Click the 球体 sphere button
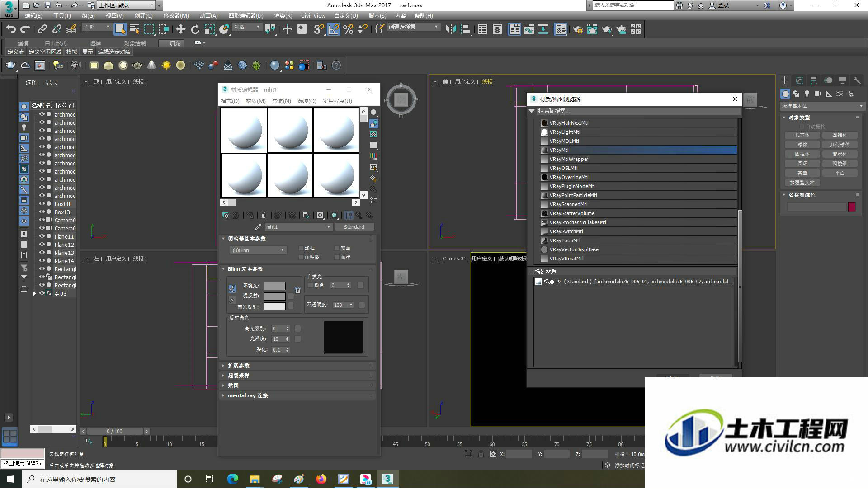This screenshot has height=489, width=868. [x=802, y=145]
